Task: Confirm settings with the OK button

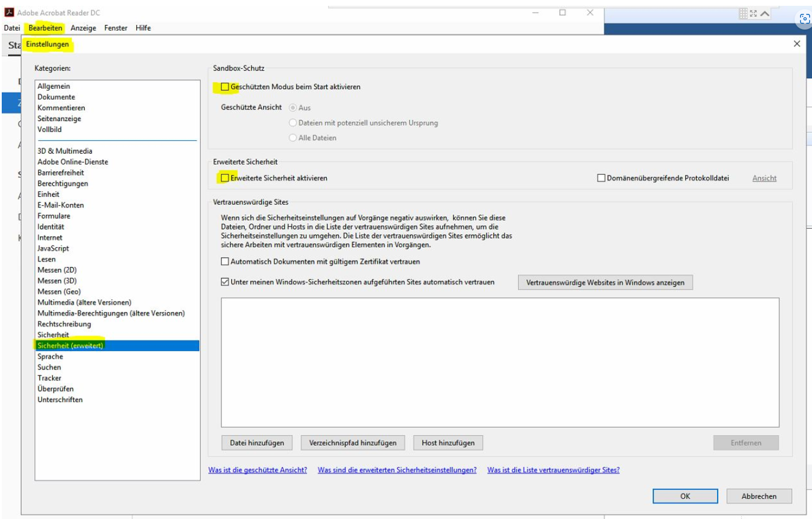Action: pos(685,496)
